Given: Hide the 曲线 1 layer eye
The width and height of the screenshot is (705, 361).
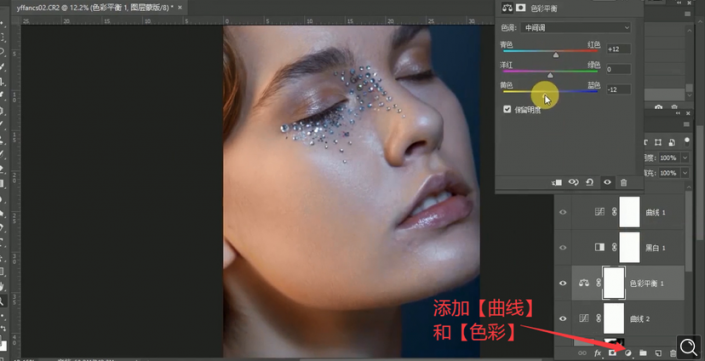Looking at the screenshot, I should coord(563,212).
